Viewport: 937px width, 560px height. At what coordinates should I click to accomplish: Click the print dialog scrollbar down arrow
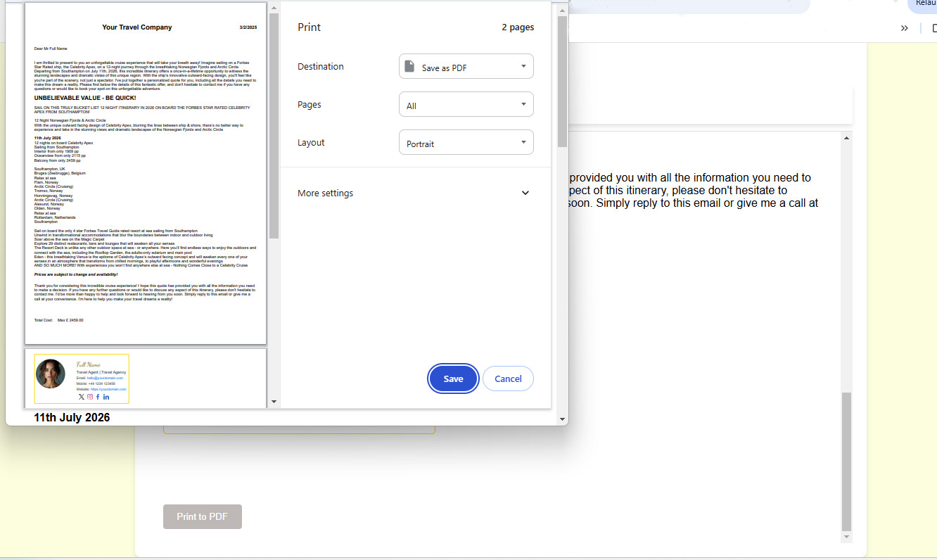click(x=562, y=419)
